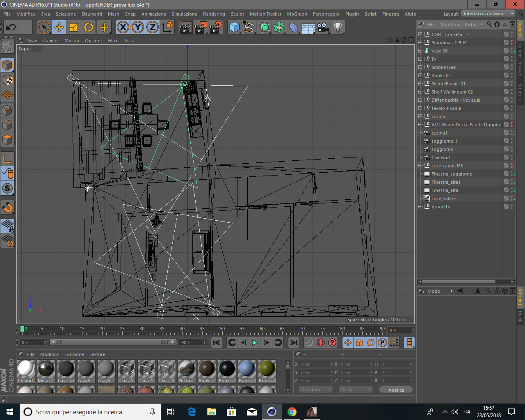This screenshot has width=525, height=420.
Task: Toggle the X axis lock
Action: [x=123, y=27]
